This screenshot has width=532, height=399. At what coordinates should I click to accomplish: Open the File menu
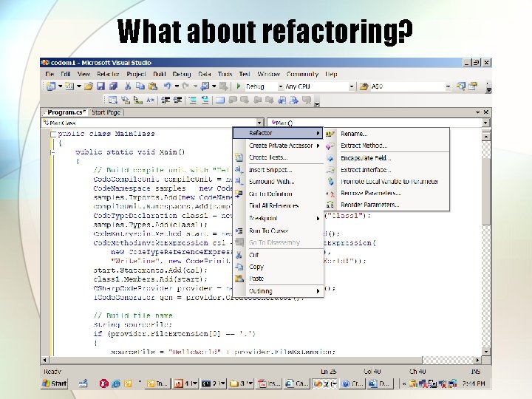coord(50,74)
